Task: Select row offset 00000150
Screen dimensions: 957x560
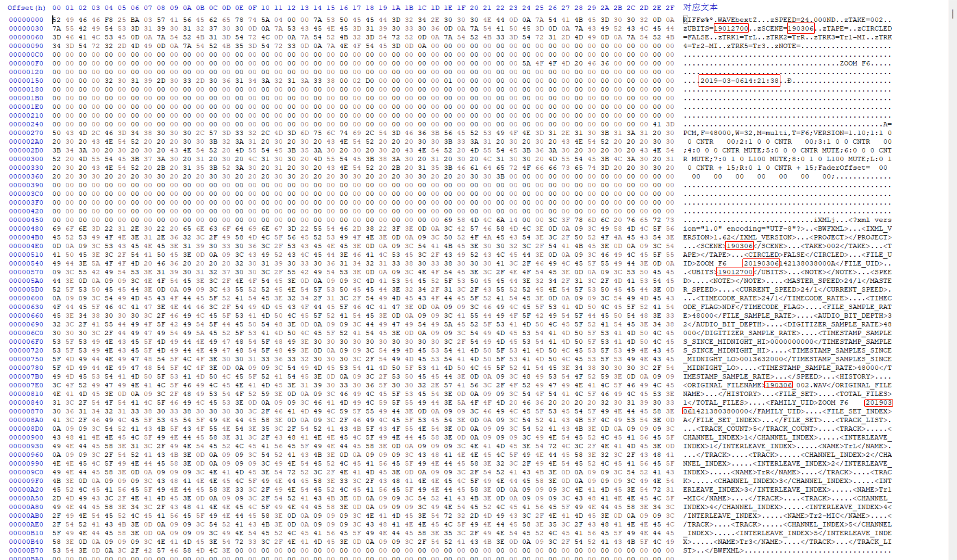Action: (x=26, y=81)
